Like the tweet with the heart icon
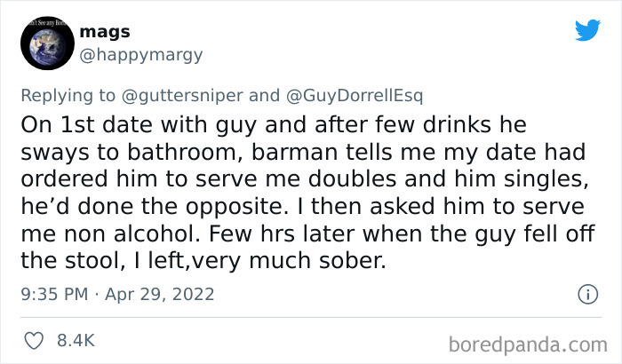This screenshot has height=364, width=622. (34, 339)
